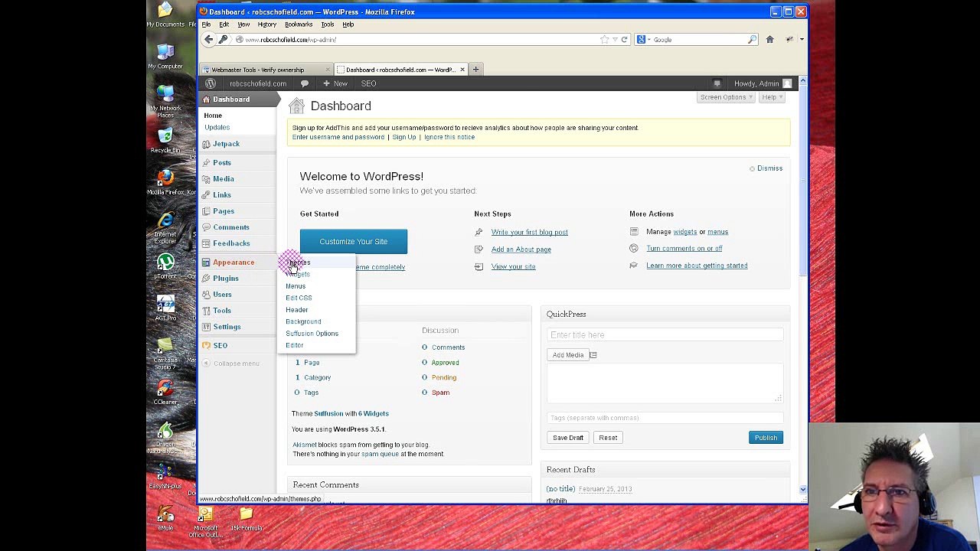Open Write your first blog post link
Screen dimensions: 980x551
point(530,232)
